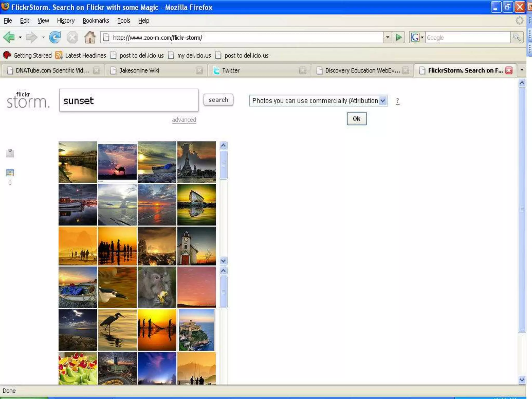Open the Latest Headlines feed bookmark
The width and height of the screenshot is (532, 399).
pyautogui.click(x=81, y=55)
